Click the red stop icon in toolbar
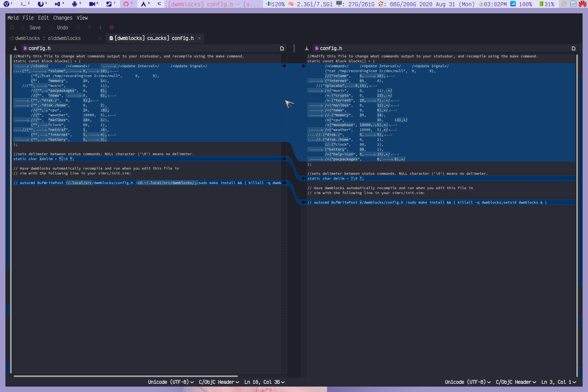The image size is (588, 392). click(x=112, y=27)
